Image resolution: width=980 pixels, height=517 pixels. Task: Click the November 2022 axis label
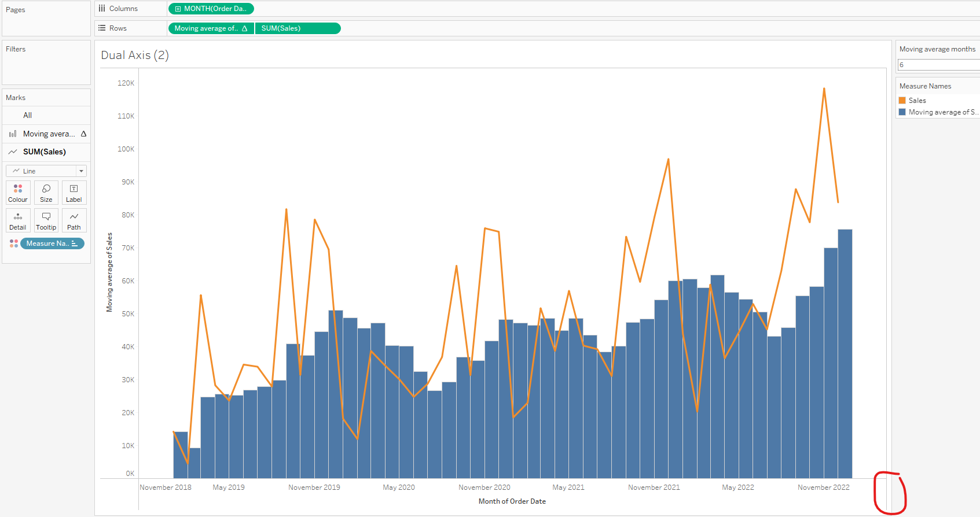click(x=824, y=488)
